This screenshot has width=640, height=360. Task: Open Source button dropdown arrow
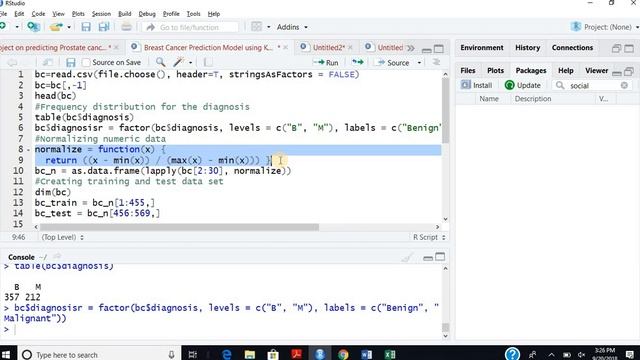point(419,63)
